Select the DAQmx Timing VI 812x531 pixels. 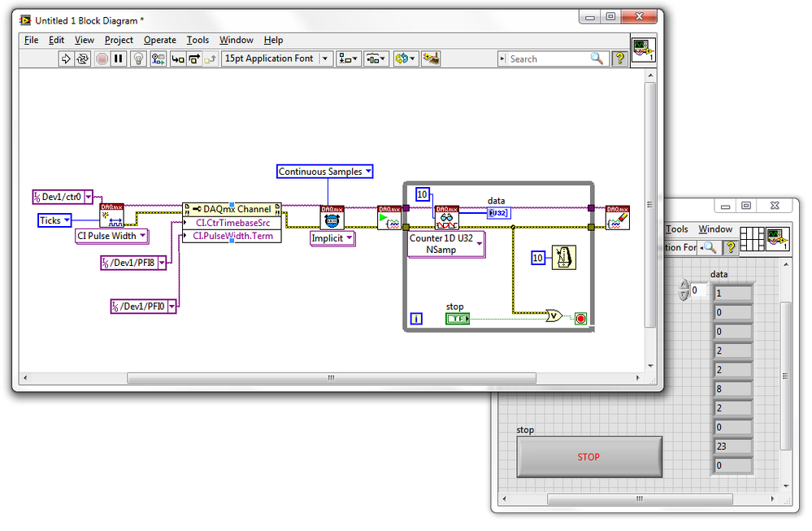[x=332, y=218]
